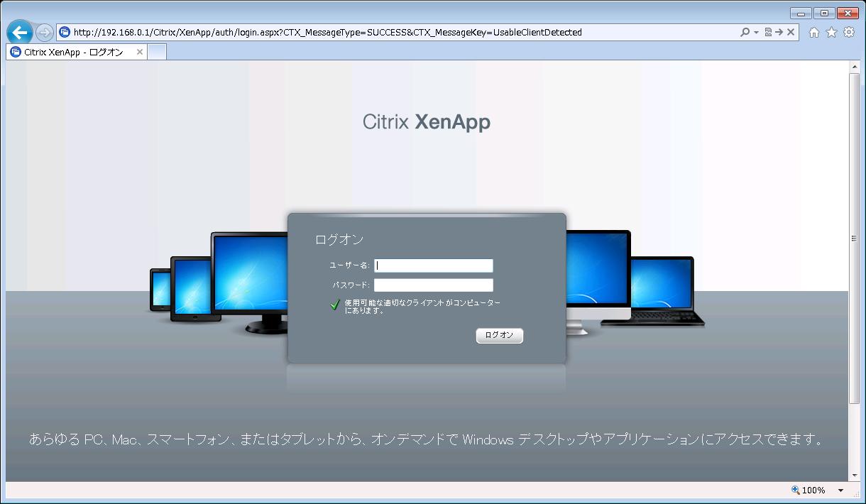Open Favorites via the star icon
Viewport: 866px width, 504px height.
pyautogui.click(x=831, y=33)
